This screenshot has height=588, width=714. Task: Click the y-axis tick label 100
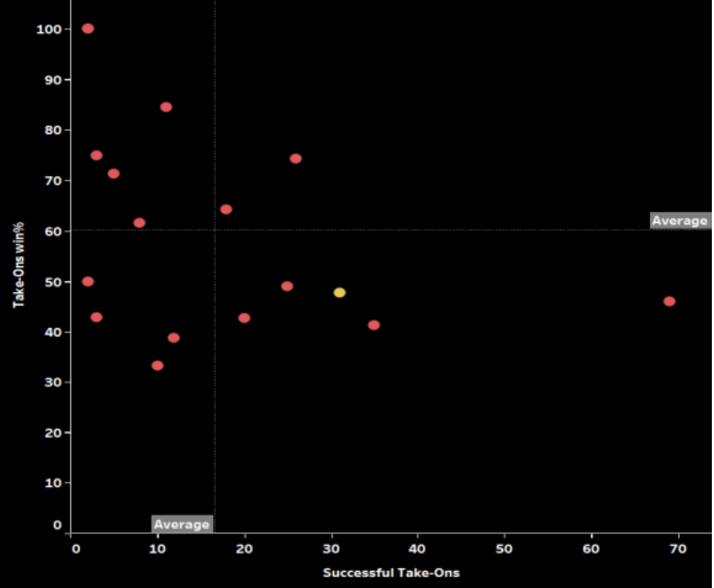49,30
